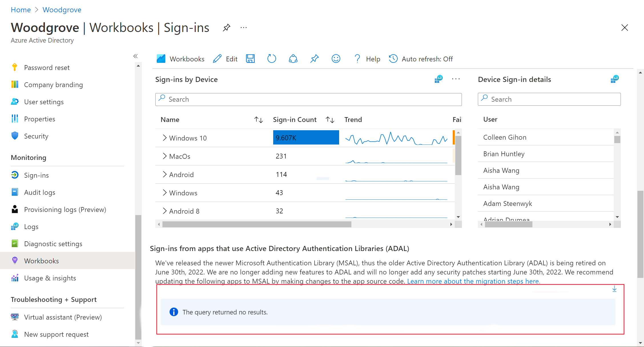Expand the Android row
644x347 pixels.
click(x=164, y=174)
